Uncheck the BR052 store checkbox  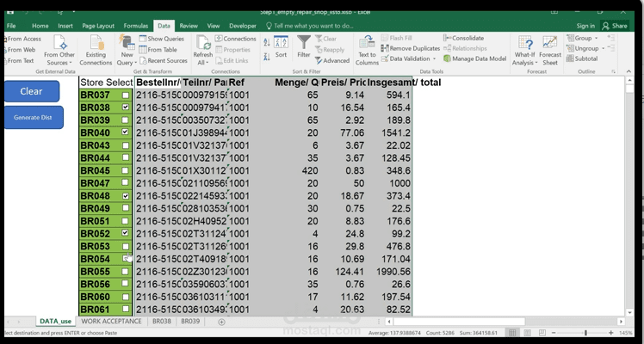[x=125, y=233]
